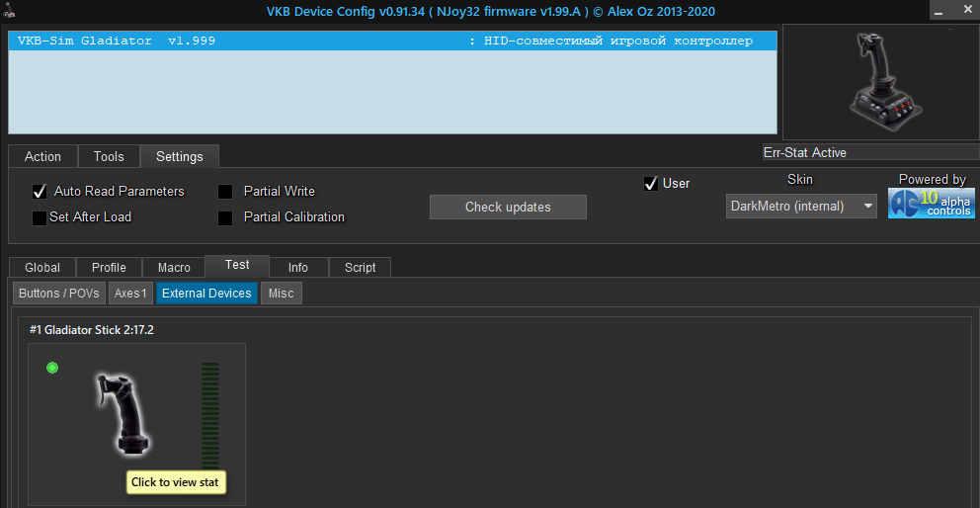
Task: Click the green level meter beside the stick
Action: [210, 415]
